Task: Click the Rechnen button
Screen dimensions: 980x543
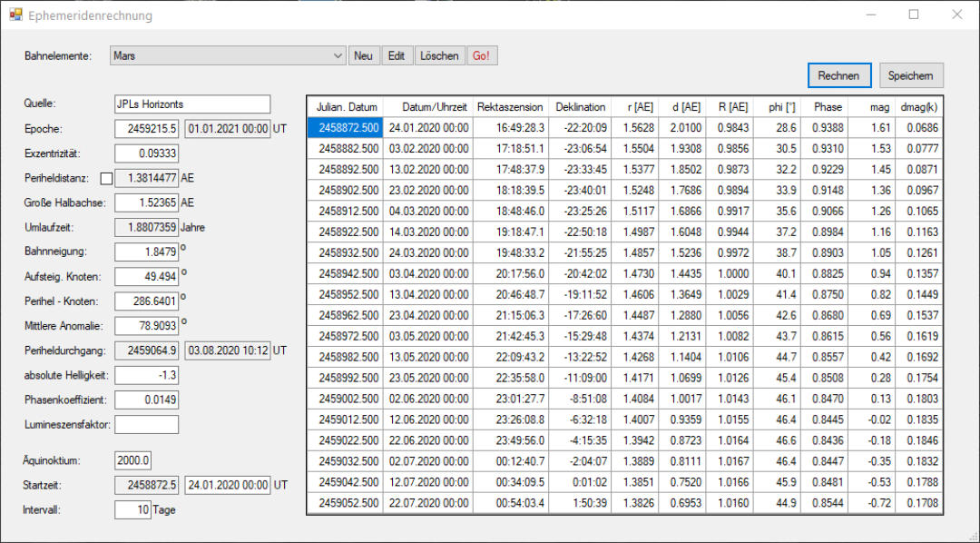Action: (x=838, y=76)
